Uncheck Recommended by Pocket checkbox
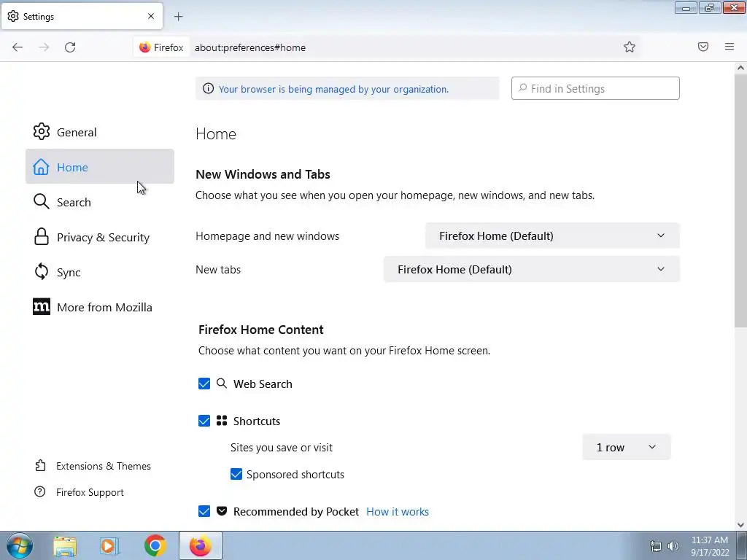 204,511
